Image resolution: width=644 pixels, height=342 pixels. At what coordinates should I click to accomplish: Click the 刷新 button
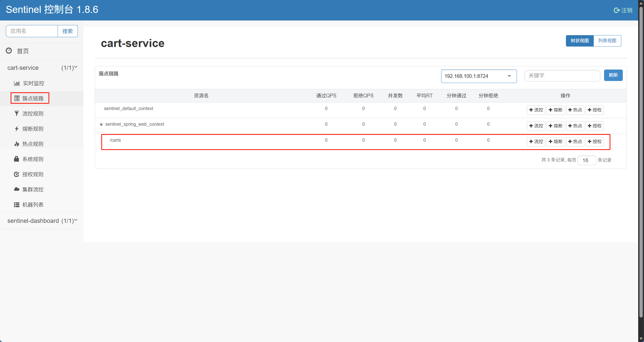click(x=613, y=75)
